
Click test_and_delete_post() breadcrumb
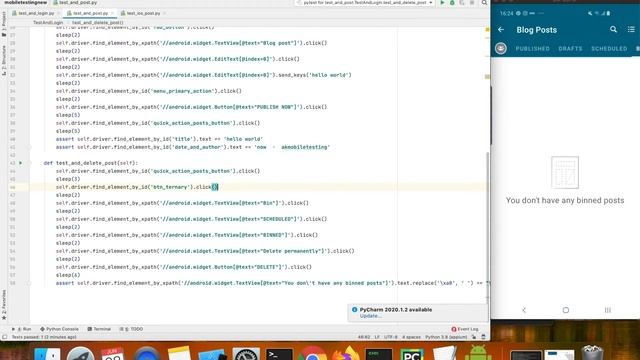(x=98, y=23)
